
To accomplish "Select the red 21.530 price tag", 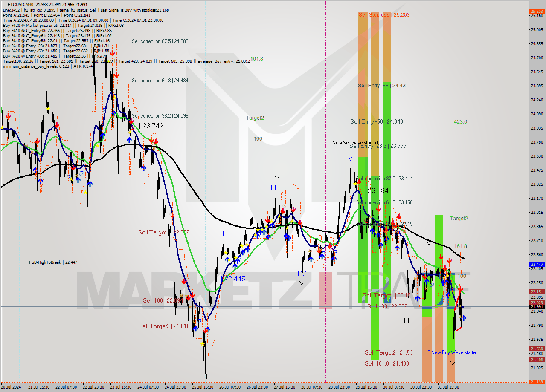I will [x=536, y=349].
